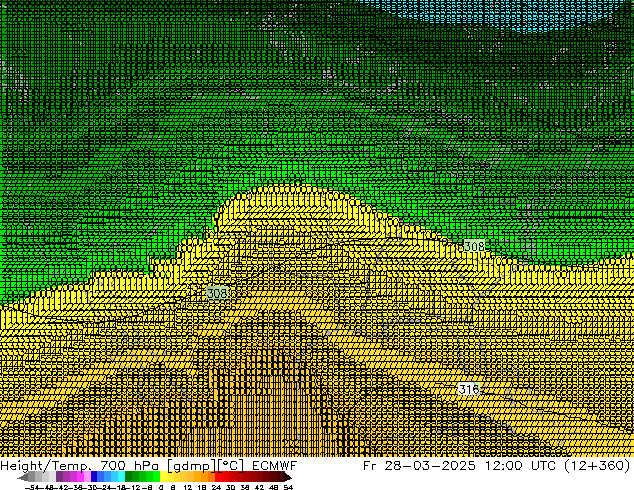Click the bright yellow legend swatch

pyautogui.click(x=163, y=477)
